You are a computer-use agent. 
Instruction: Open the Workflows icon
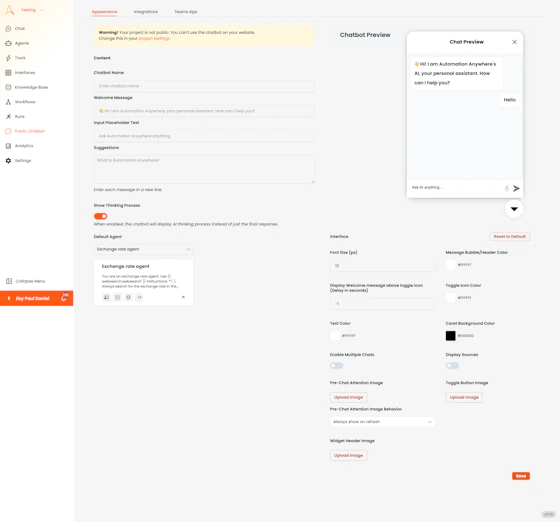[8, 102]
